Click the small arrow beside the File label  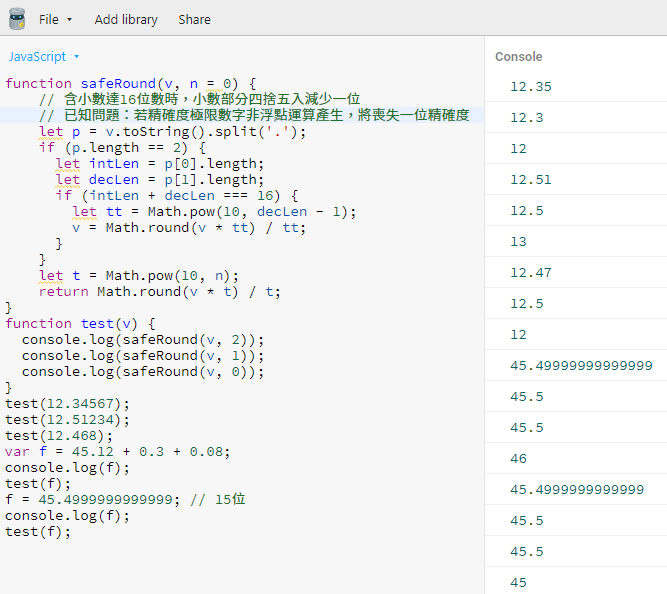tap(69, 20)
